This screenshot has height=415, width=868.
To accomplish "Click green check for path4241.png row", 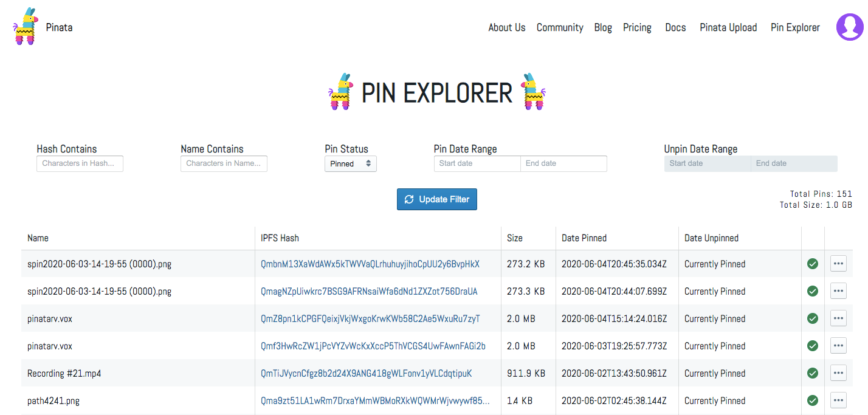I will tap(813, 400).
